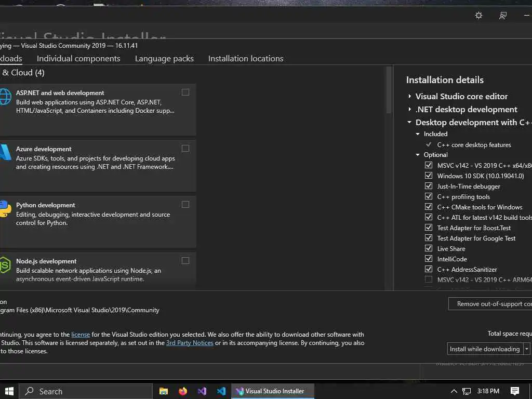Click network status tray icon
Image resolution: width=532 pixels, height=399 pixels.
coord(467,391)
